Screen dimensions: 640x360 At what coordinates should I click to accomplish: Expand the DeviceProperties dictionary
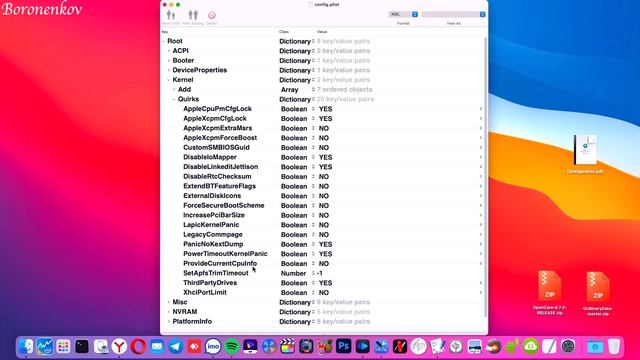(x=169, y=70)
